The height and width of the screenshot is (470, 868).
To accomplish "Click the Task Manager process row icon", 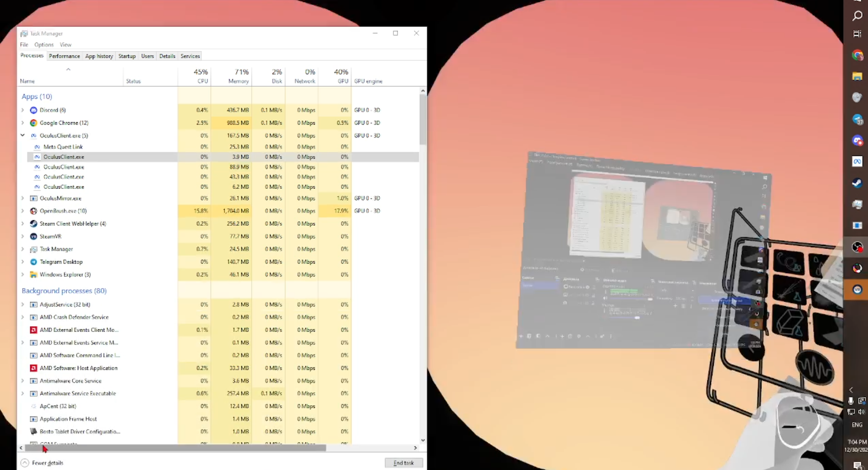I will [33, 249].
